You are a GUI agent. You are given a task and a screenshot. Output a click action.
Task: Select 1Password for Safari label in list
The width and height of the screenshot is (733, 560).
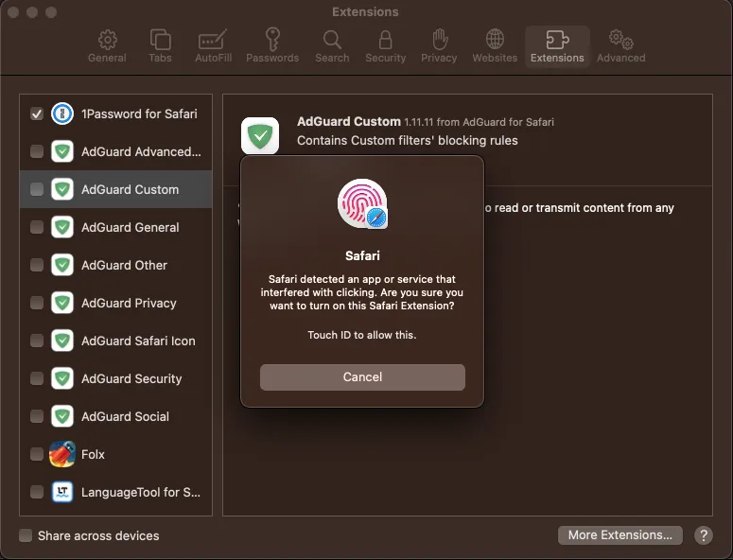coord(139,114)
